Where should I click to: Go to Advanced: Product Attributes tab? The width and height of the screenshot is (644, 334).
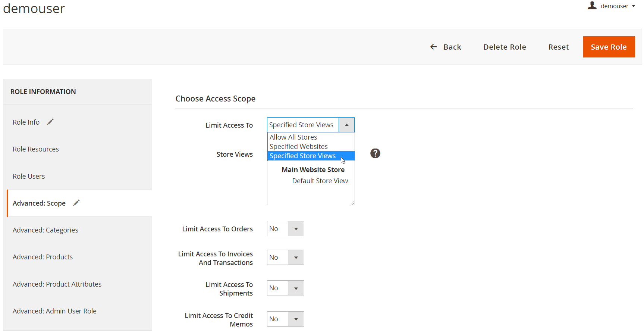coord(57,284)
